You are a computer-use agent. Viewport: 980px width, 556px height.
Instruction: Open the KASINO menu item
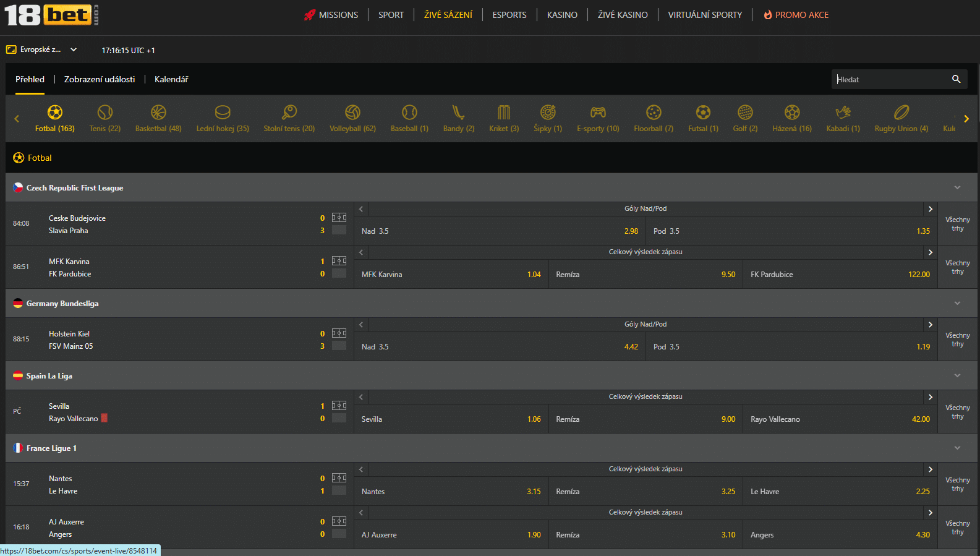pyautogui.click(x=562, y=15)
